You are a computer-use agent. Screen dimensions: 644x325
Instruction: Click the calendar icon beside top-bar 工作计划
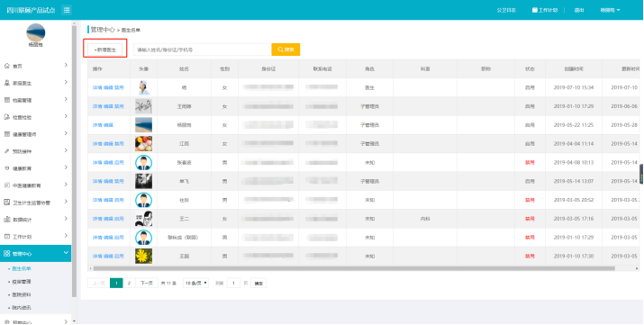pos(535,10)
